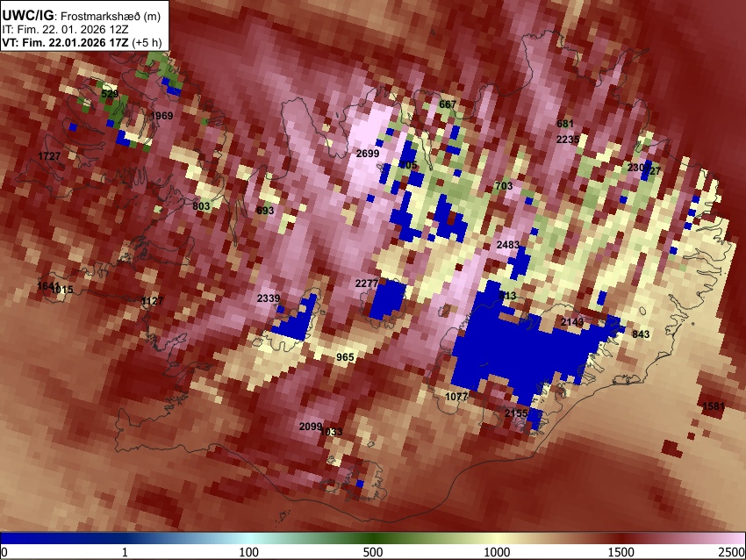
Task: Click the map value 1727
Action: pos(49,156)
